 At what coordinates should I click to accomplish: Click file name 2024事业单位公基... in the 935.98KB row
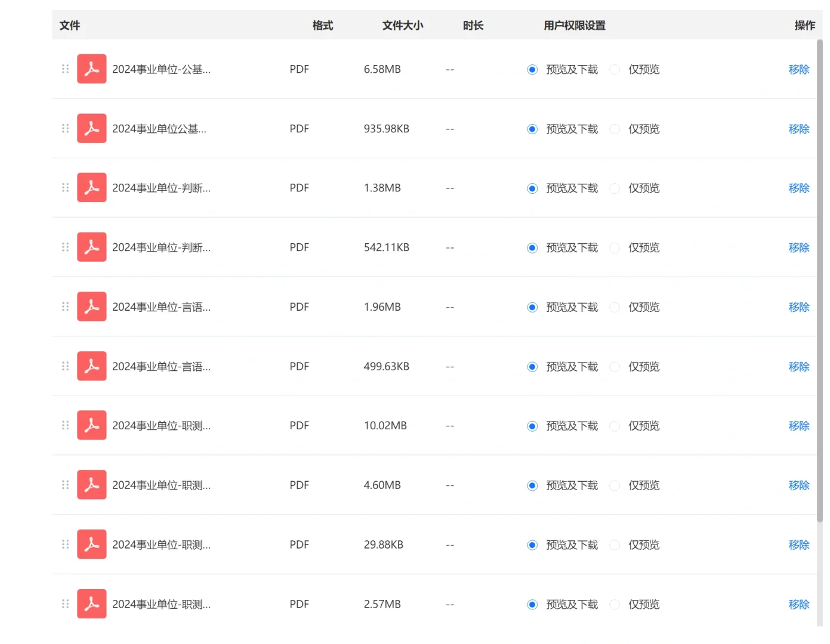coord(159,129)
